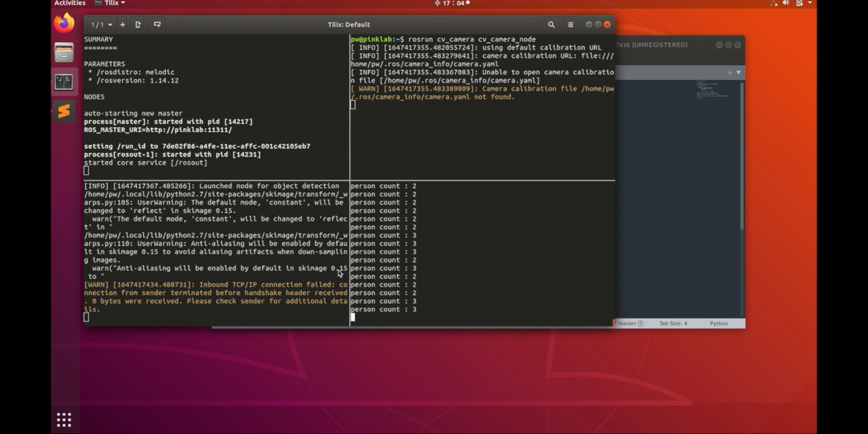Viewport: 868px width, 434px height.
Task: Open the Tilix app menu in top bar
Action: coord(110,3)
